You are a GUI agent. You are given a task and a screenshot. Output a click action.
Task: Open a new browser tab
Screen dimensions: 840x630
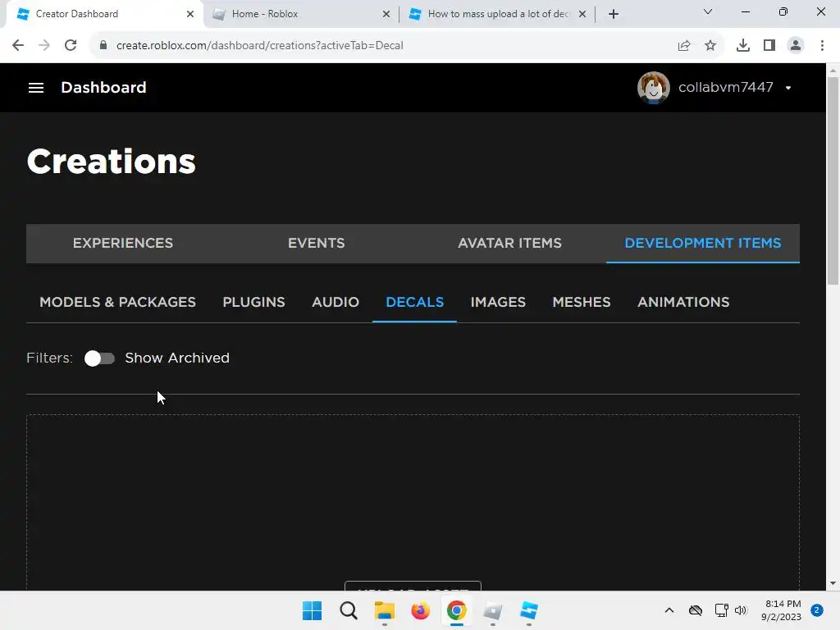[x=614, y=14]
